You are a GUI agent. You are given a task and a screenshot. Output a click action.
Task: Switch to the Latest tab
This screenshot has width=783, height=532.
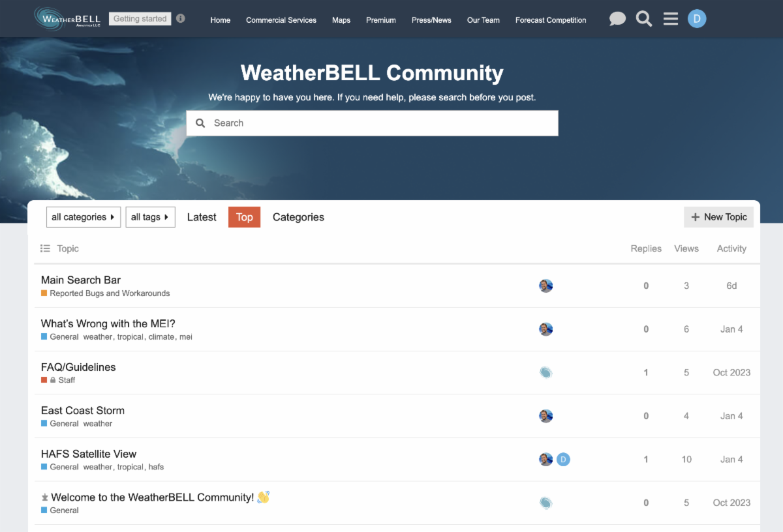tap(202, 217)
